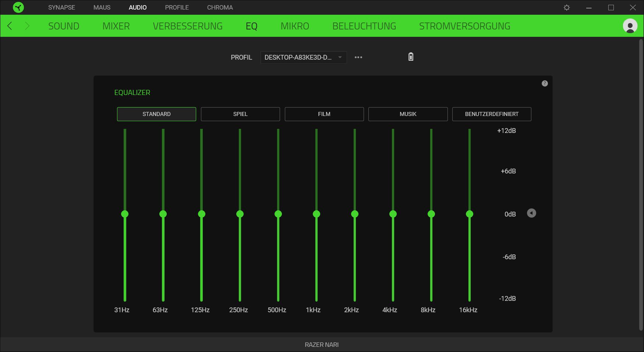Switch to the SPIEL equalizer preset

(240, 114)
